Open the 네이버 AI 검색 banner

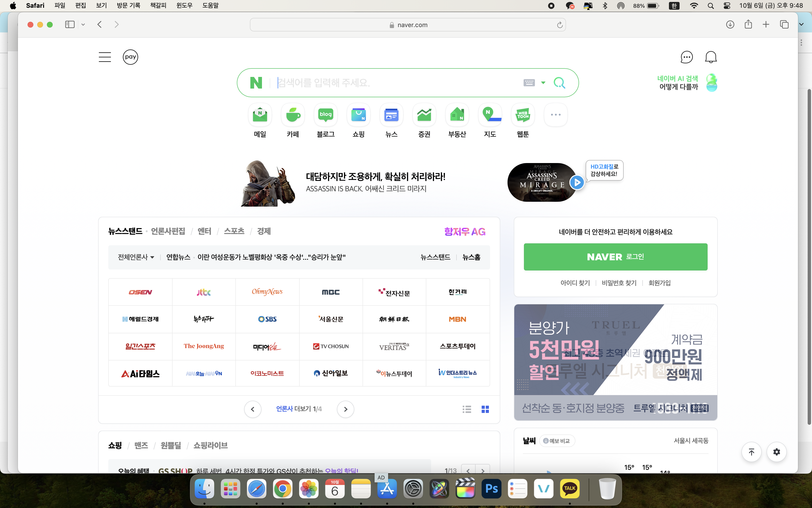pos(687,83)
